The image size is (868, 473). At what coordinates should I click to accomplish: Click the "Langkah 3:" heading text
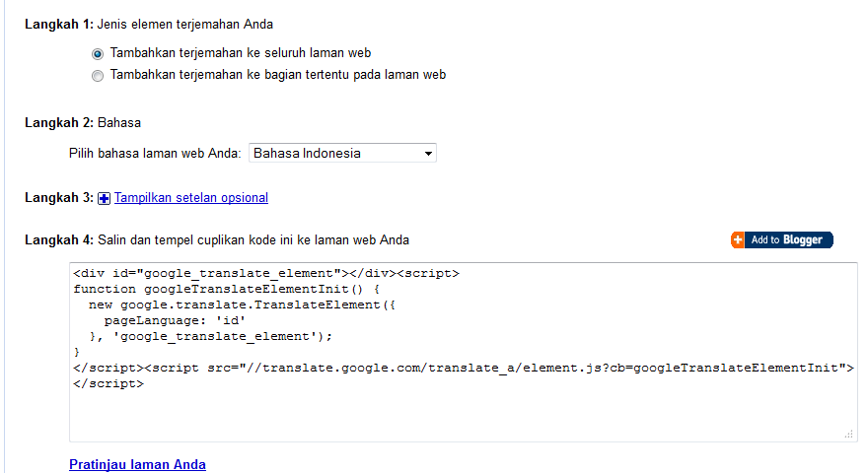pos(59,198)
